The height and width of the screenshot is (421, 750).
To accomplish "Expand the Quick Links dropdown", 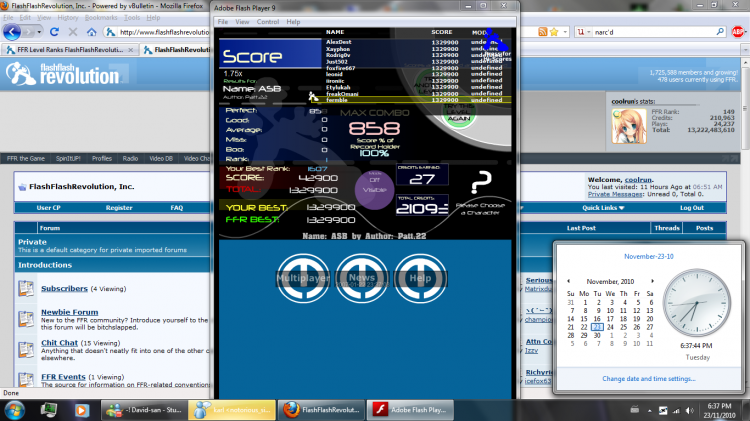I will (603, 208).
